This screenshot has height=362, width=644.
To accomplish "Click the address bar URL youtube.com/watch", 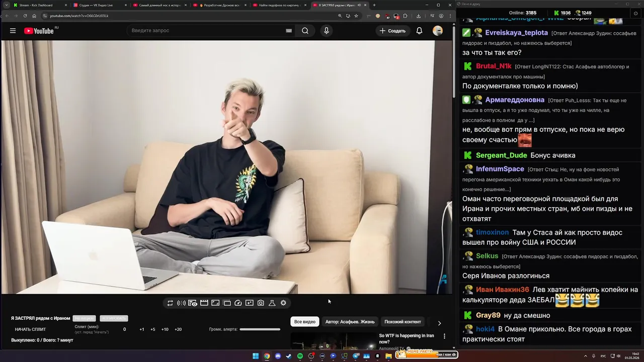I will [79, 16].
